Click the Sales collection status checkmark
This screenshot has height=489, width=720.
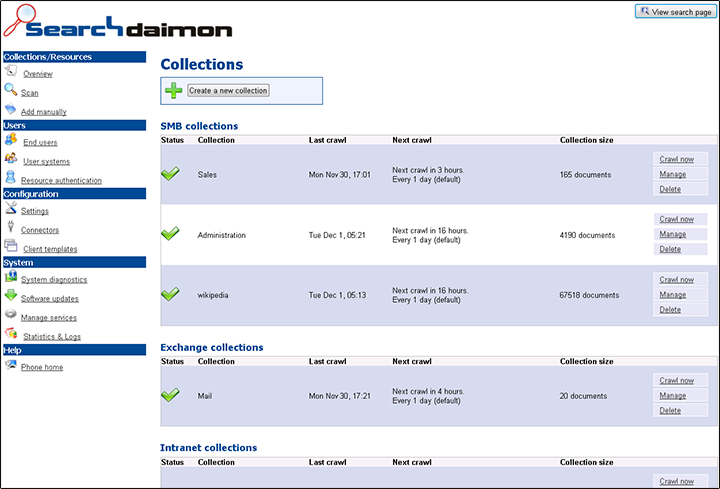[170, 174]
